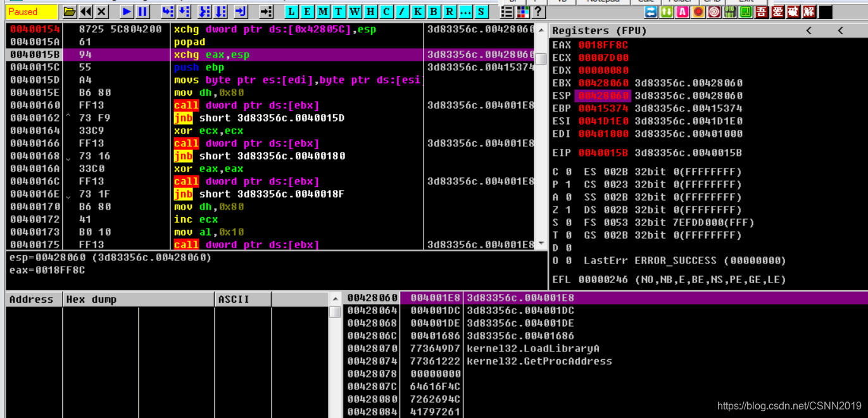Select stack row kernel32.GetProcAddress
The height and width of the screenshot is (418, 868).
pyautogui.click(x=605, y=361)
